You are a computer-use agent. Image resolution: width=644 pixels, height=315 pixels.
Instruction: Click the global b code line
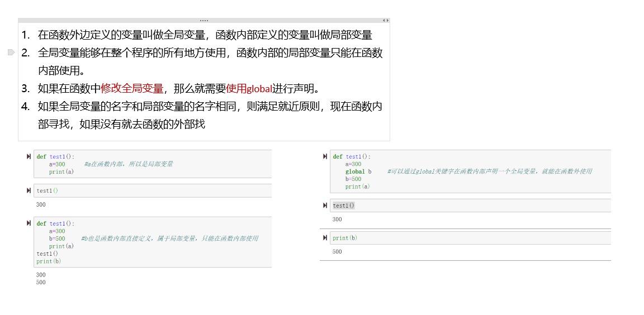358,171
